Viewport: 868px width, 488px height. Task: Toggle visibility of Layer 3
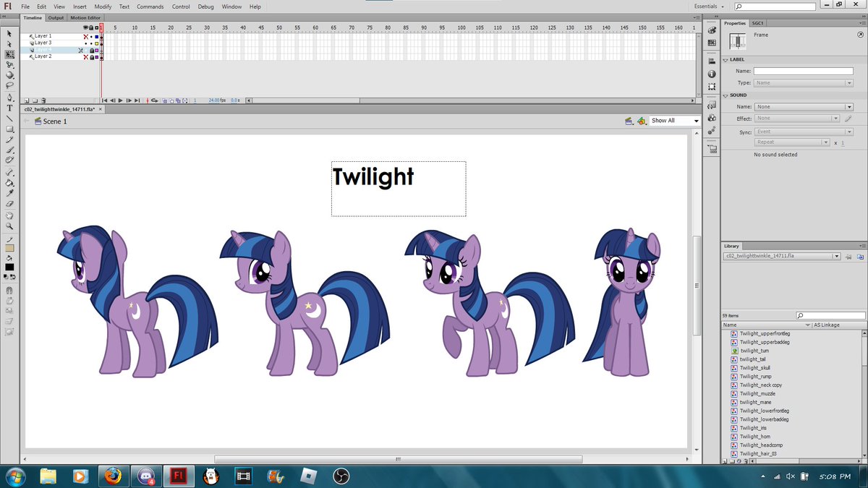[x=85, y=43]
